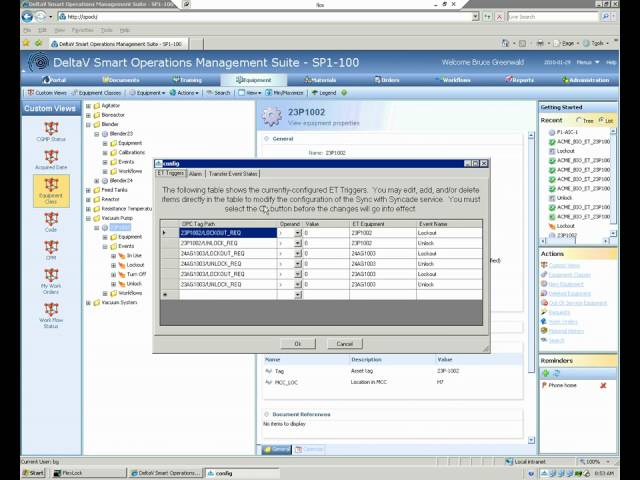The image size is (640, 480).
Task: Switch to the Transfer Event States tab
Action: [x=233, y=174]
